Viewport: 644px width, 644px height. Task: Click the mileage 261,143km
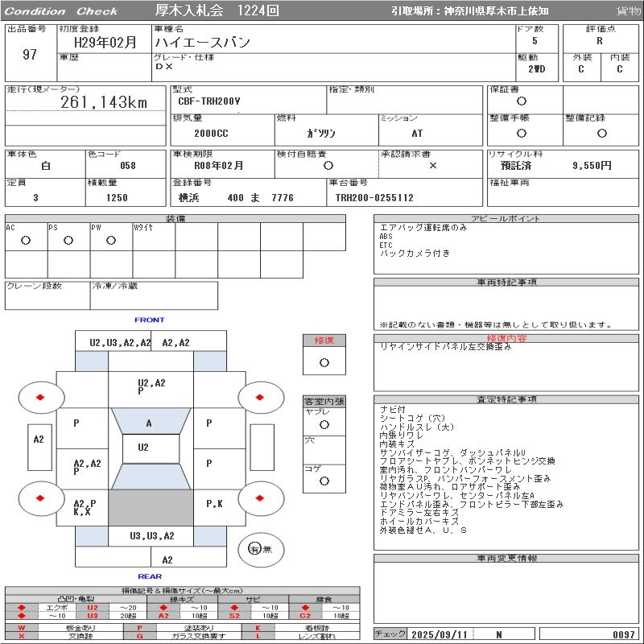pos(104,102)
